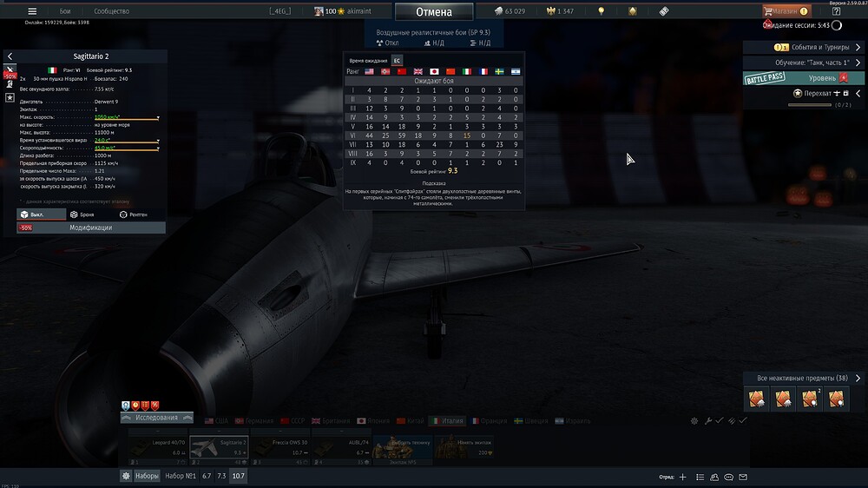Click the Макс. скорость comparison slider
Screen dimensions: 868x488
tap(127, 119)
